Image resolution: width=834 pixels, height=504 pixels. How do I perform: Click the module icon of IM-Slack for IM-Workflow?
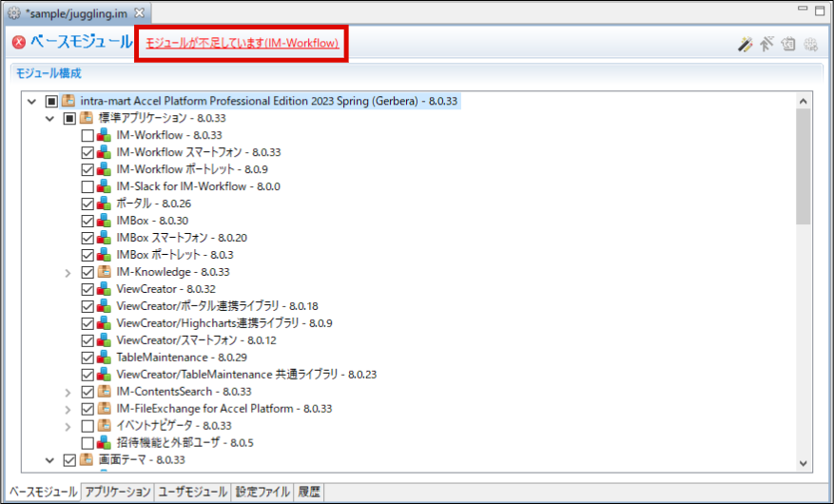click(105, 186)
